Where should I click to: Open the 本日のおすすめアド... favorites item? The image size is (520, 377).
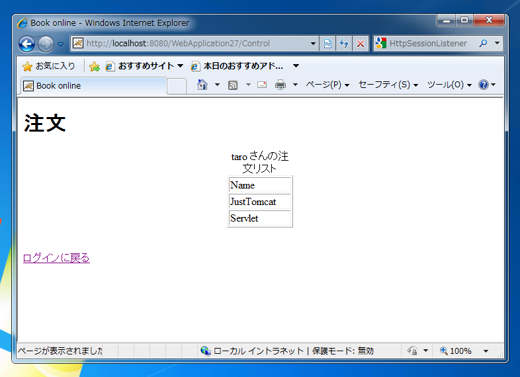[237, 66]
